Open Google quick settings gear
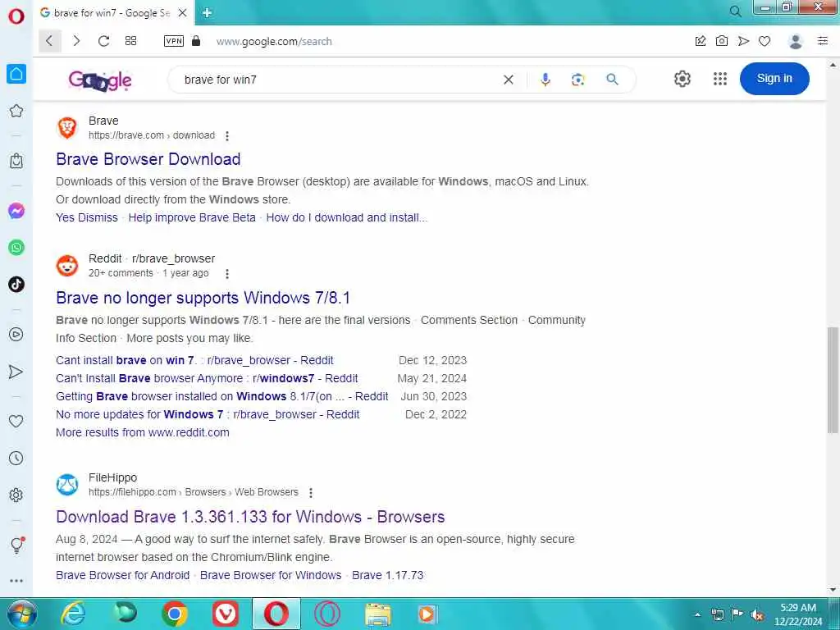 (682, 79)
